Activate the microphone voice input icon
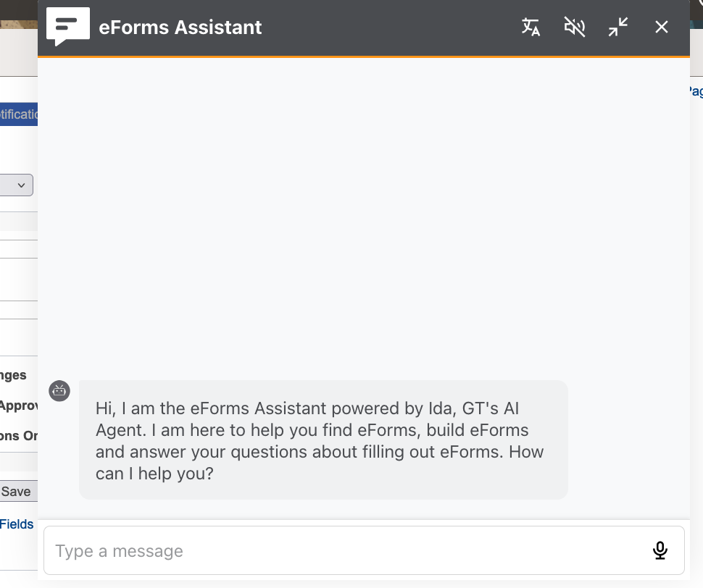 (x=660, y=550)
